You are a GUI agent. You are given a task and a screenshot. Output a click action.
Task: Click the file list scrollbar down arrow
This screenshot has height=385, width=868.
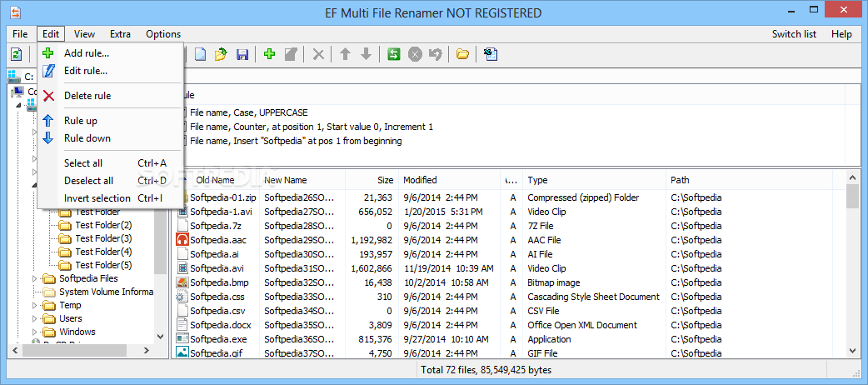[x=852, y=349]
